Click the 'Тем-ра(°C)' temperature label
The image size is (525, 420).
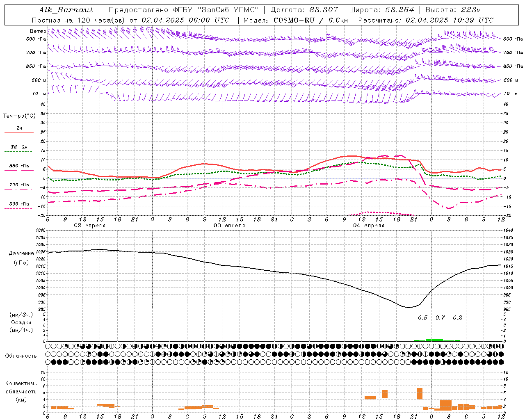[19, 116]
